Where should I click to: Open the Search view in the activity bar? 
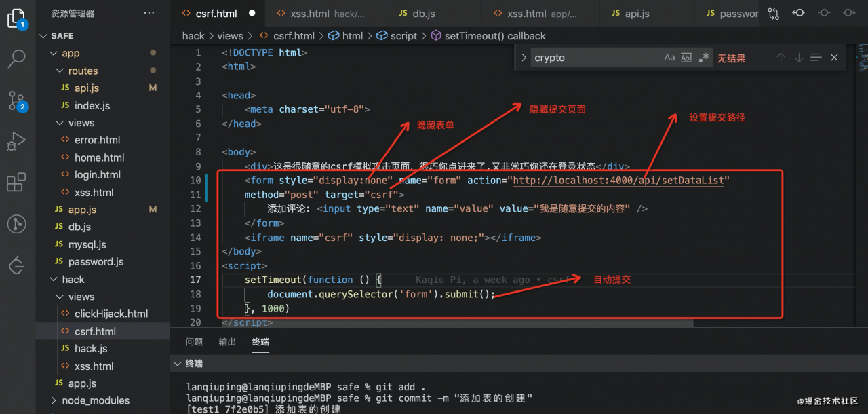coord(16,59)
